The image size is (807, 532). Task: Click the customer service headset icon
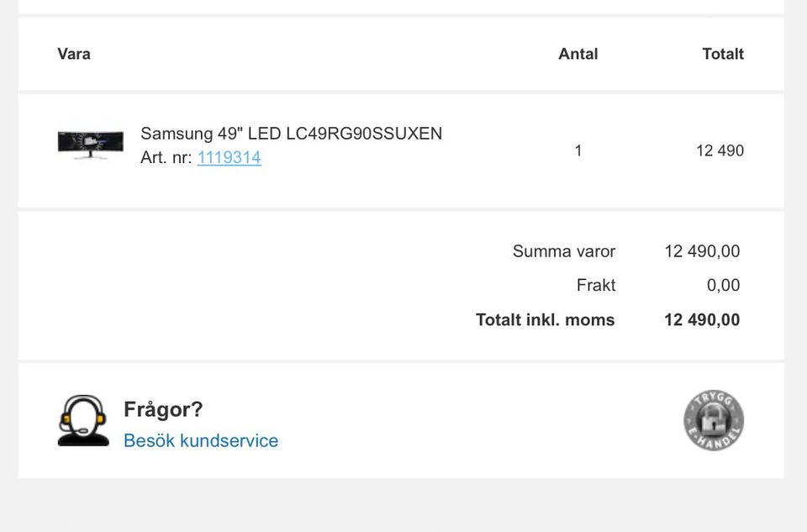(x=83, y=420)
